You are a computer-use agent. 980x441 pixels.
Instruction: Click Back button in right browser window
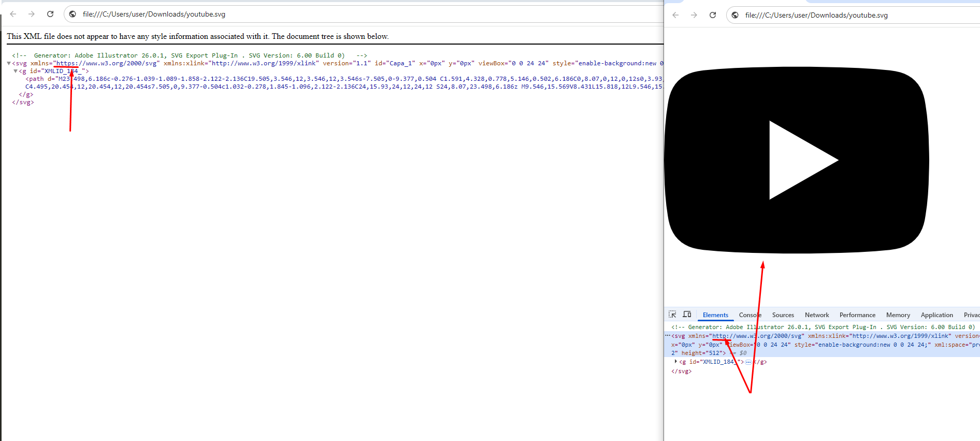pyautogui.click(x=675, y=15)
